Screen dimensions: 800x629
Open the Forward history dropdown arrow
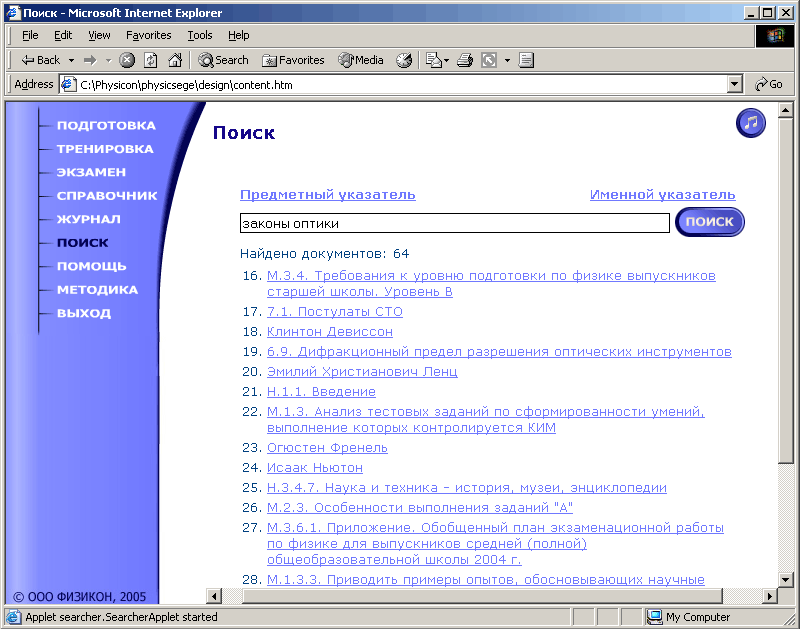tap(108, 60)
